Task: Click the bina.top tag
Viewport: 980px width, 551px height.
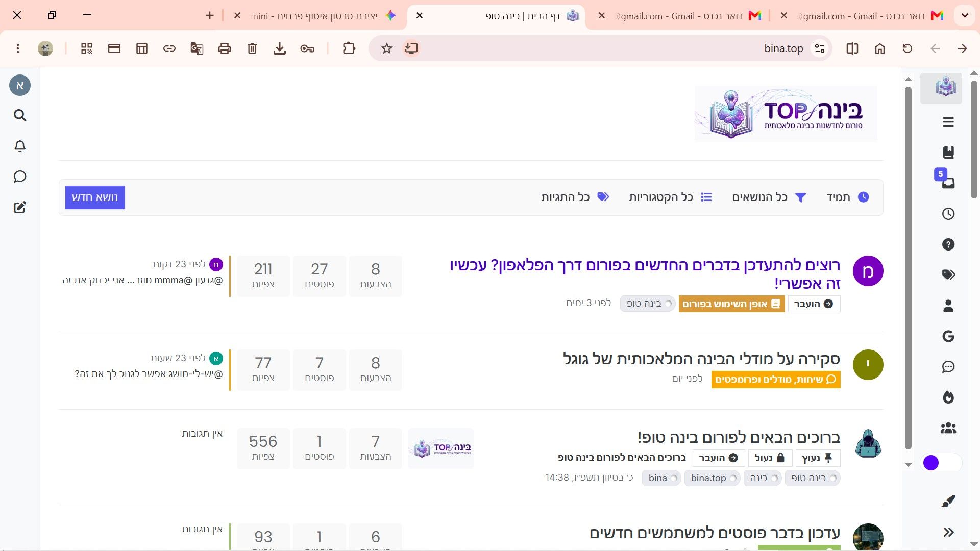Action: click(712, 478)
